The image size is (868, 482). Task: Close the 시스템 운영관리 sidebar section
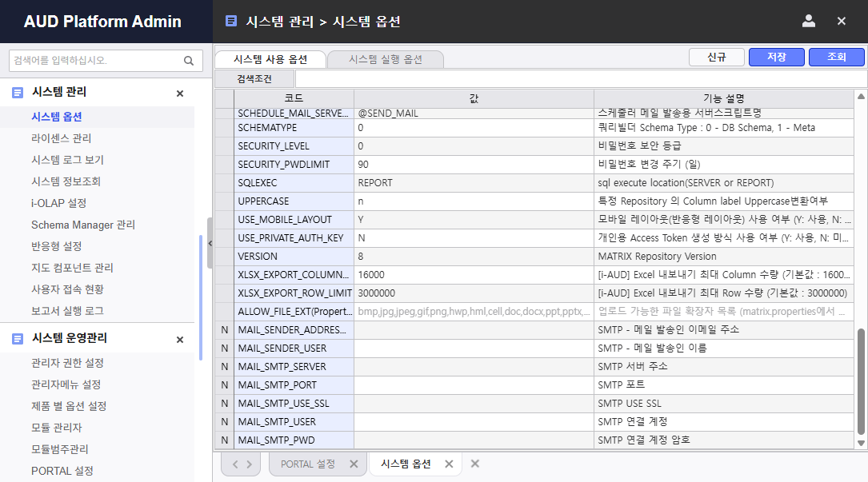(x=180, y=340)
